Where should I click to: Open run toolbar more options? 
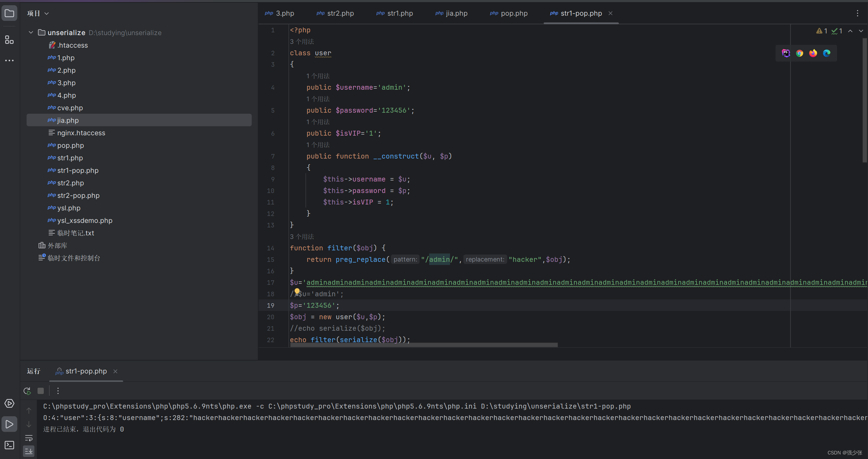(58, 391)
